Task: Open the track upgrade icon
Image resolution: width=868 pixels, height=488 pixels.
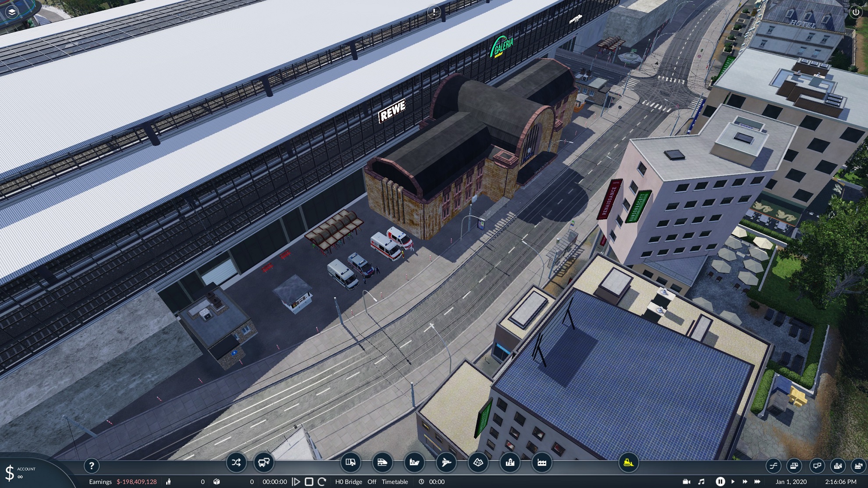Action: (x=774, y=466)
